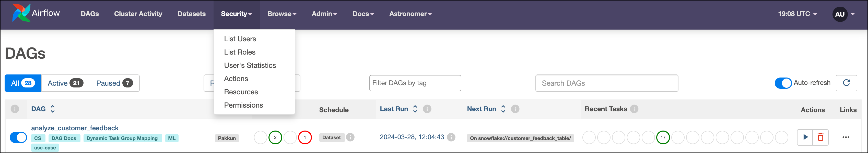868x153 pixels.
Task: Open the Cluster Activity page
Action: pos(138,14)
